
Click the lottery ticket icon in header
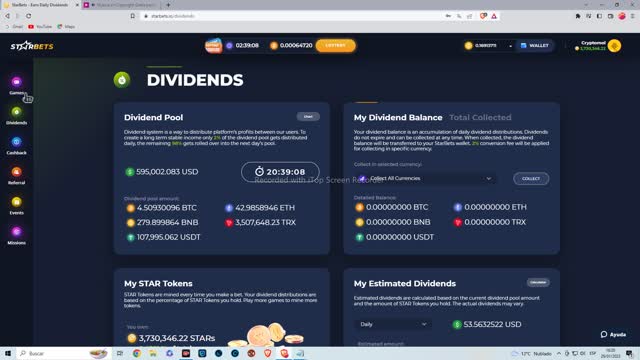213,46
